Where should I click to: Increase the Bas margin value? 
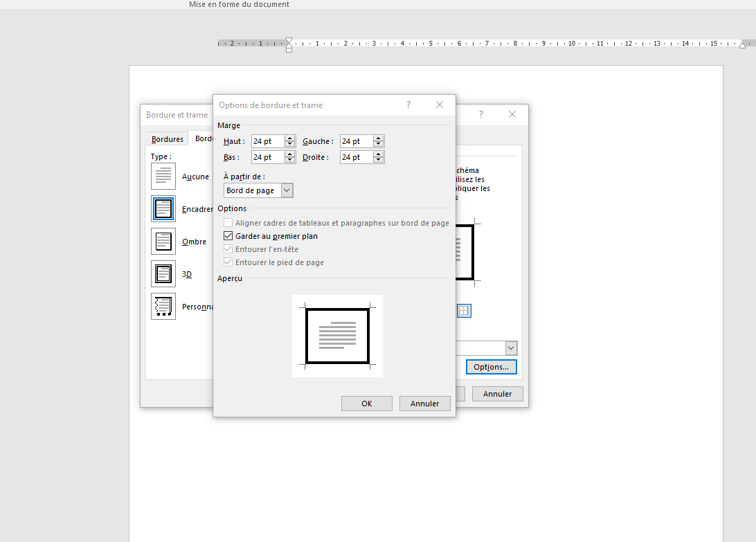pyautogui.click(x=290, y=154)
